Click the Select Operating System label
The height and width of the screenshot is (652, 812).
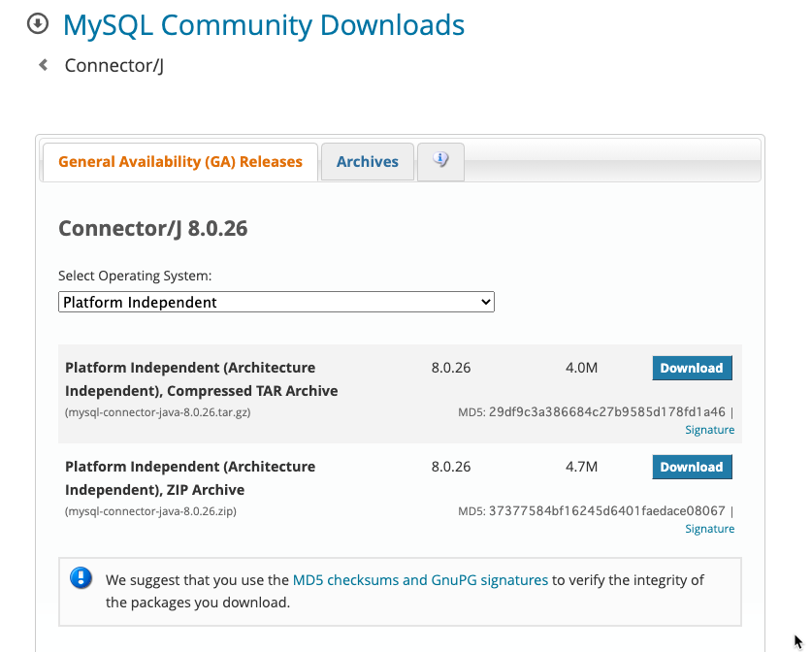tap(135, 276)
